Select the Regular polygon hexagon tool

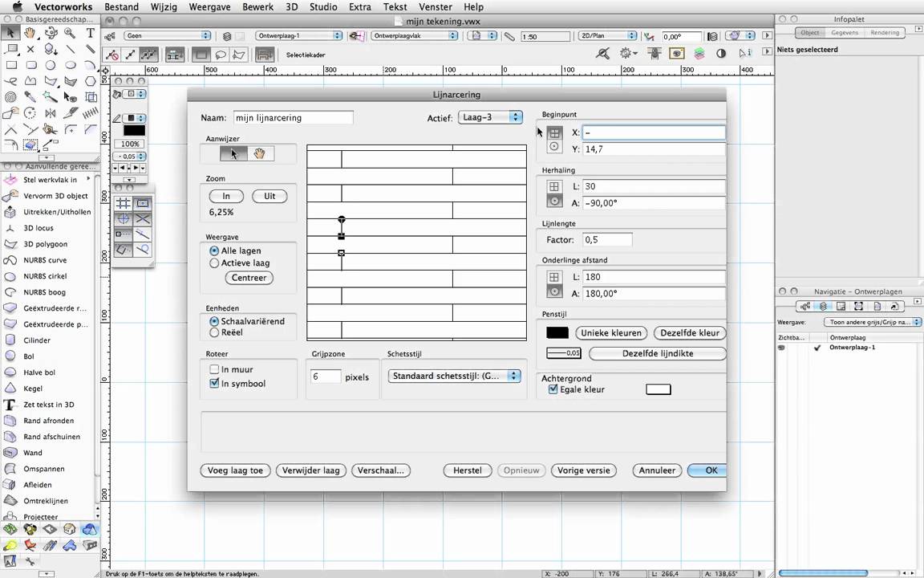(90, 81)
